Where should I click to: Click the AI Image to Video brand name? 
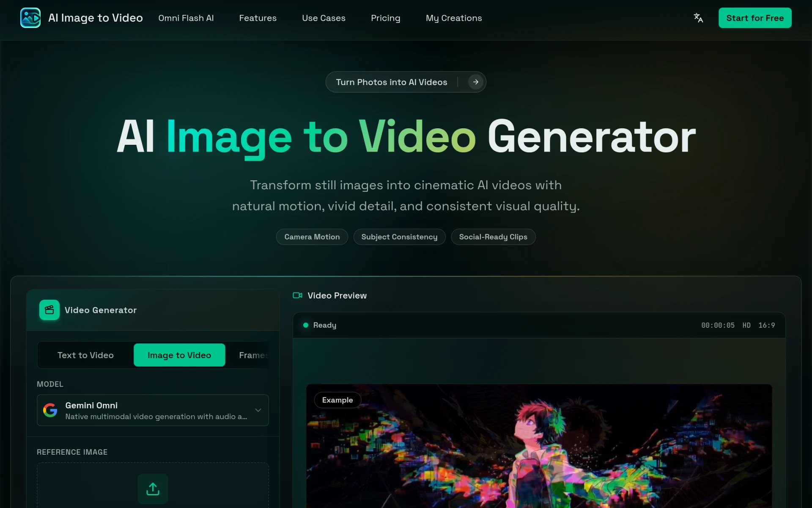point(96,18)
